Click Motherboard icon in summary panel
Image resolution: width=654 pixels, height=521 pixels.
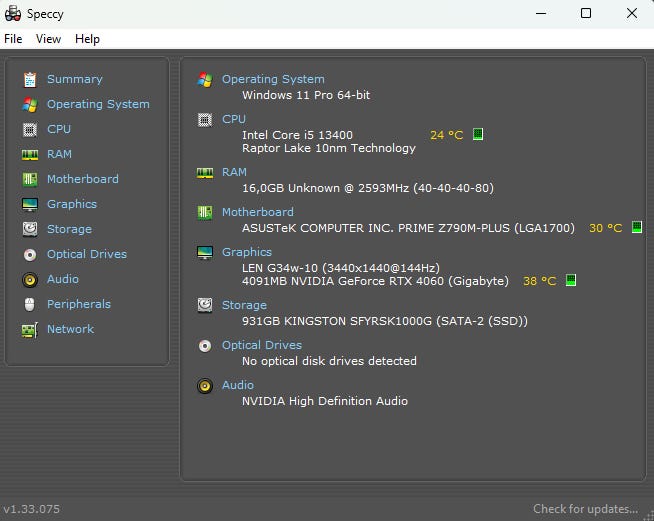205,213
